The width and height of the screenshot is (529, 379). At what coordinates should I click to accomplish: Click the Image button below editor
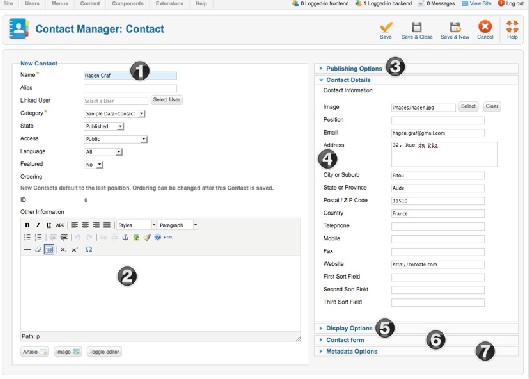[68, 352]
